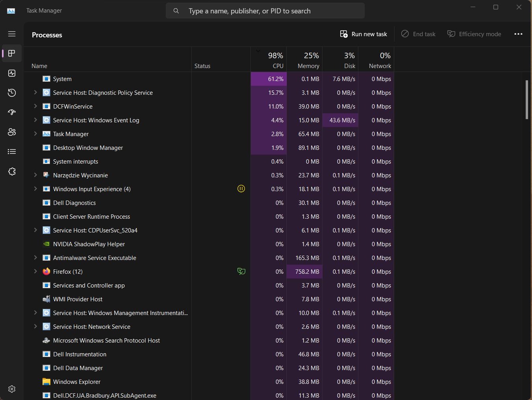Open Task Manager settings gear
532x400 pixels.
(x=12, y=389)
